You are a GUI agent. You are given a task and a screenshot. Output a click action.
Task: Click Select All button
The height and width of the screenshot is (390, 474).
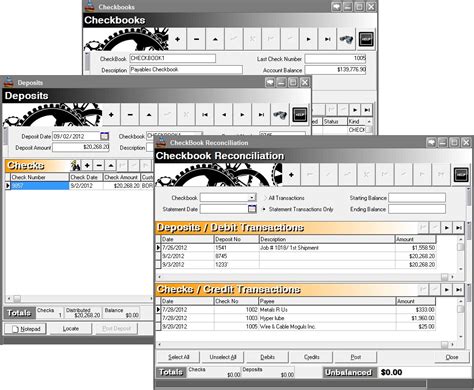click(x=179, y=357)
